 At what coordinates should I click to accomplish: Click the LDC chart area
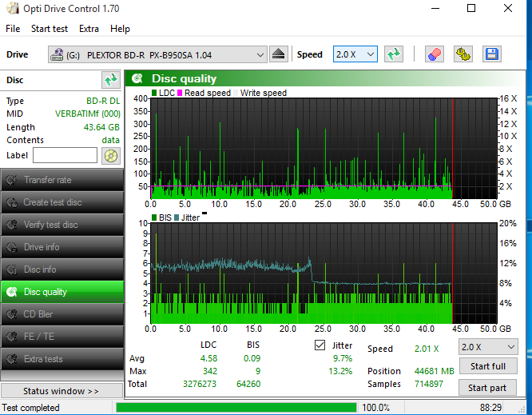324,149
